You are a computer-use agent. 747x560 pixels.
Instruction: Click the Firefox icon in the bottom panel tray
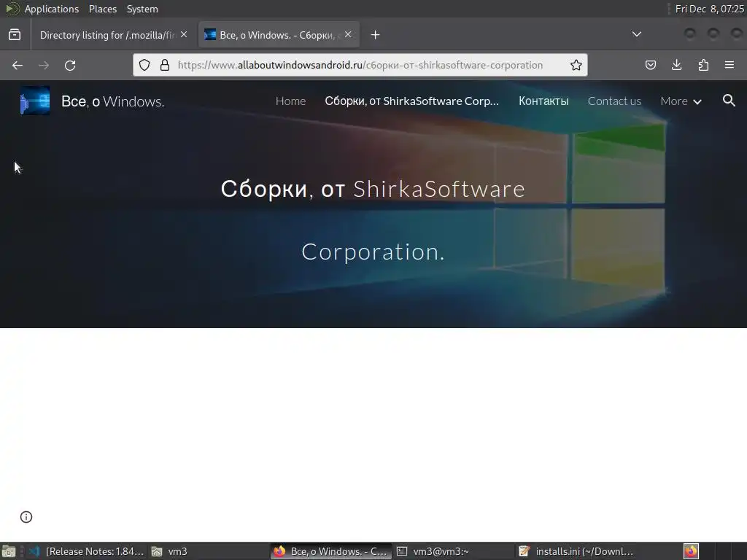click(691, 551)
